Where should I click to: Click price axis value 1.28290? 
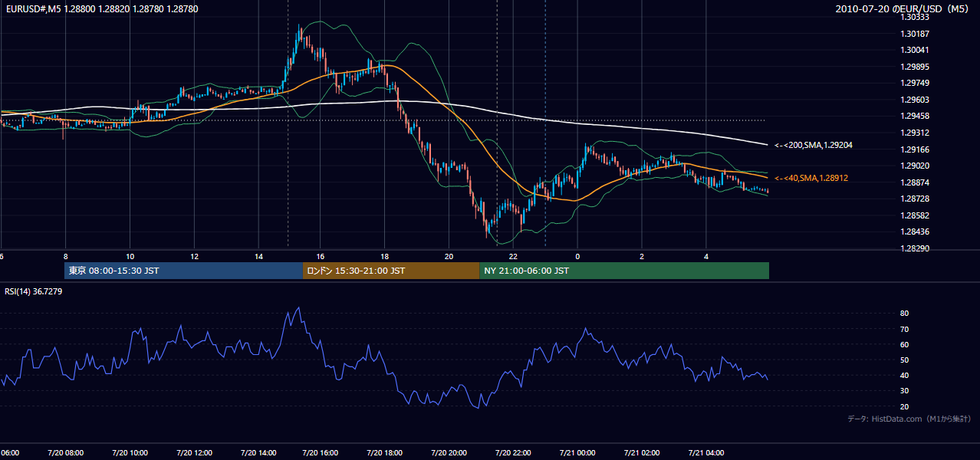click(x=915, y=248)
